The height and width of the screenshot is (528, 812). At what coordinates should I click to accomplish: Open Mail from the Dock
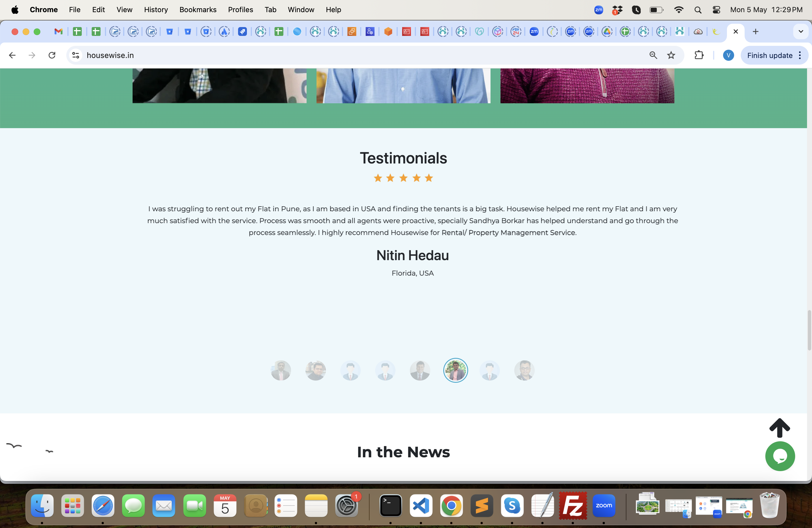[164, 505]
